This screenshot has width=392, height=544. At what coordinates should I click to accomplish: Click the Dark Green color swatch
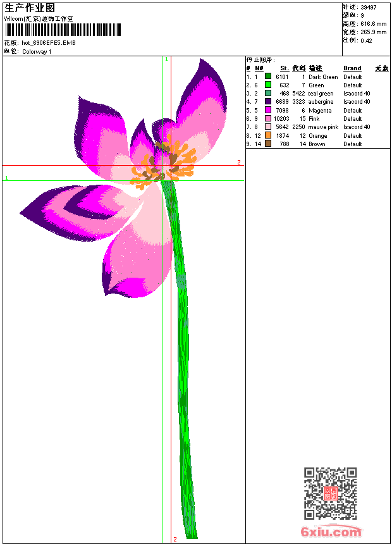click(x=268, y=77)
